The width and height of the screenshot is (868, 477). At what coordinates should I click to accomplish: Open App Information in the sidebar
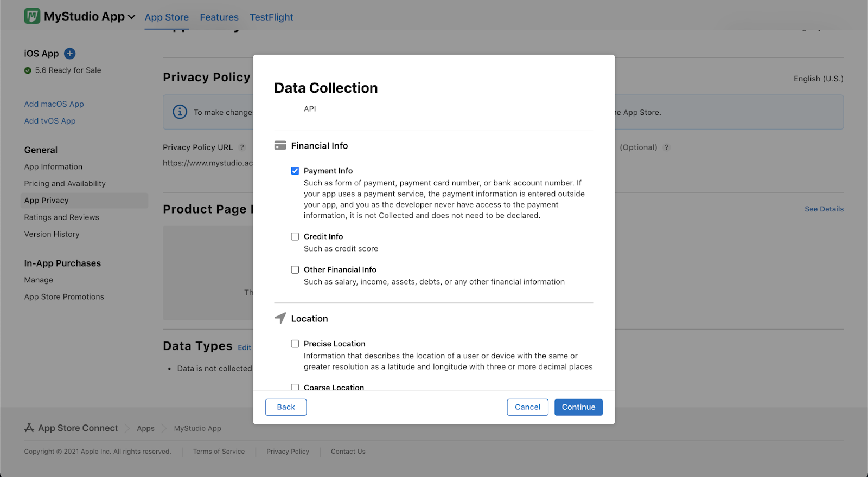[x=53, y=167]
